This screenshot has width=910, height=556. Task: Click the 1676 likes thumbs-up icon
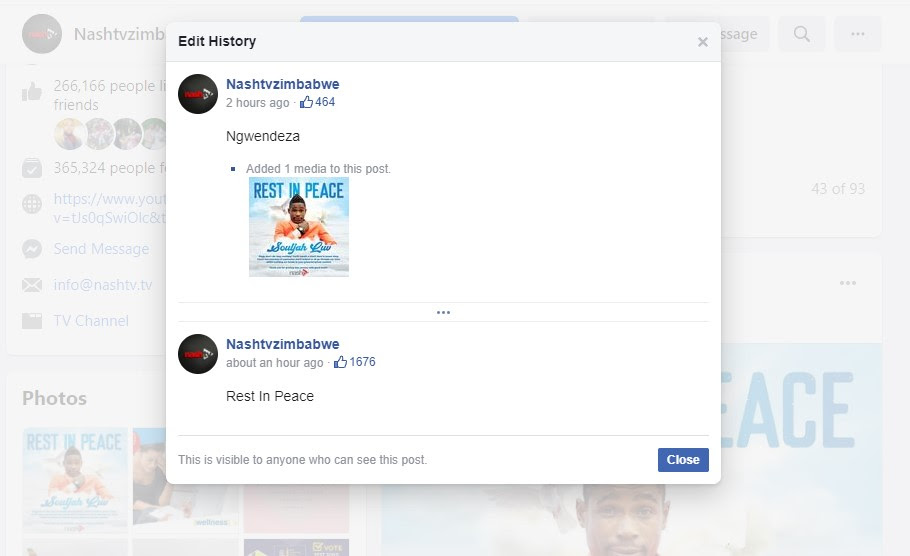pyautogui.click(x=341, y=362)
